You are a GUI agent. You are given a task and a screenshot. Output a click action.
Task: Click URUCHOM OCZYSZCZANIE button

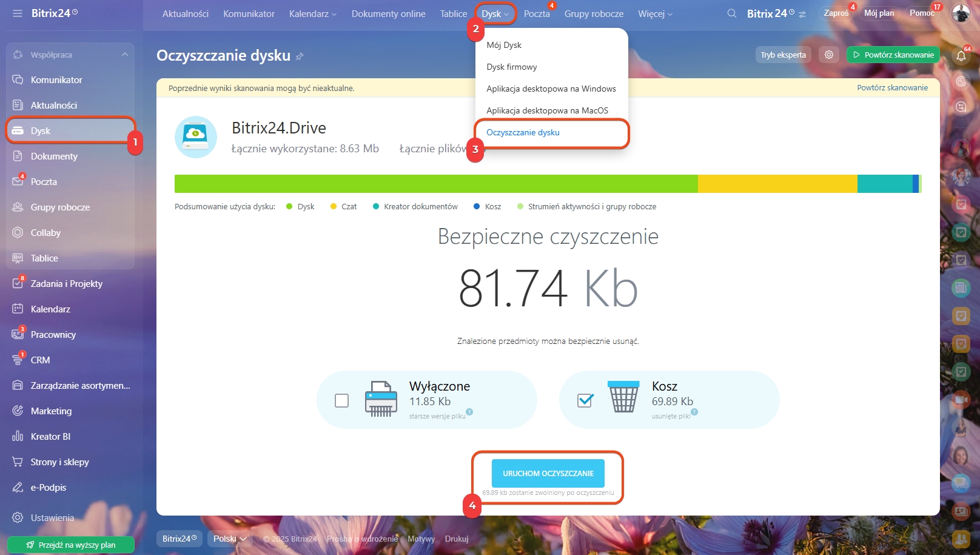tap(548, 473)
